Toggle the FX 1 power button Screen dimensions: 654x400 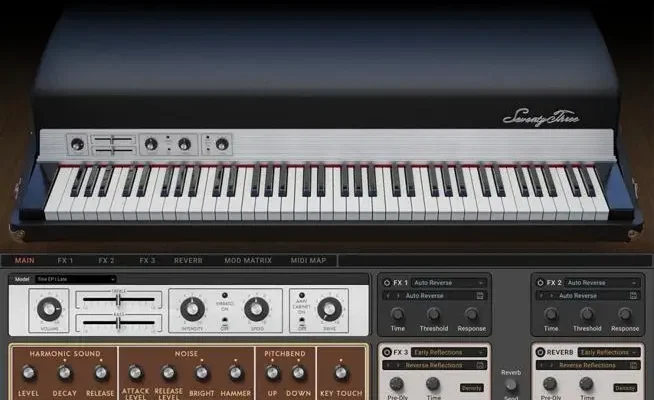click(x=386, y=283)
